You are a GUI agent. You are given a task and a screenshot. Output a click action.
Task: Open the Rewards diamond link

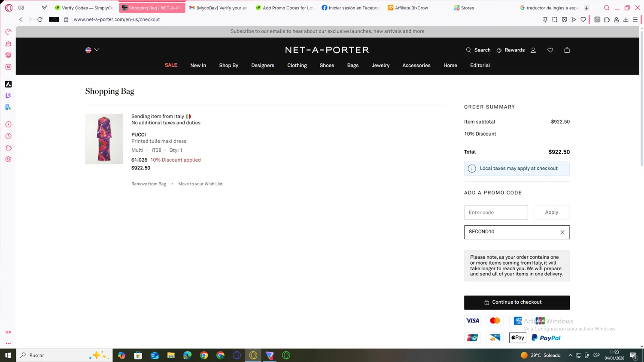click(x=510, y=50)
